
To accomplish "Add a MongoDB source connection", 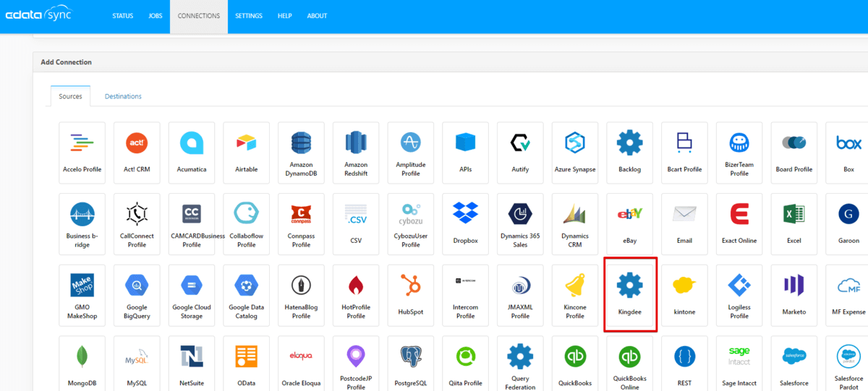I will [82, 364].
